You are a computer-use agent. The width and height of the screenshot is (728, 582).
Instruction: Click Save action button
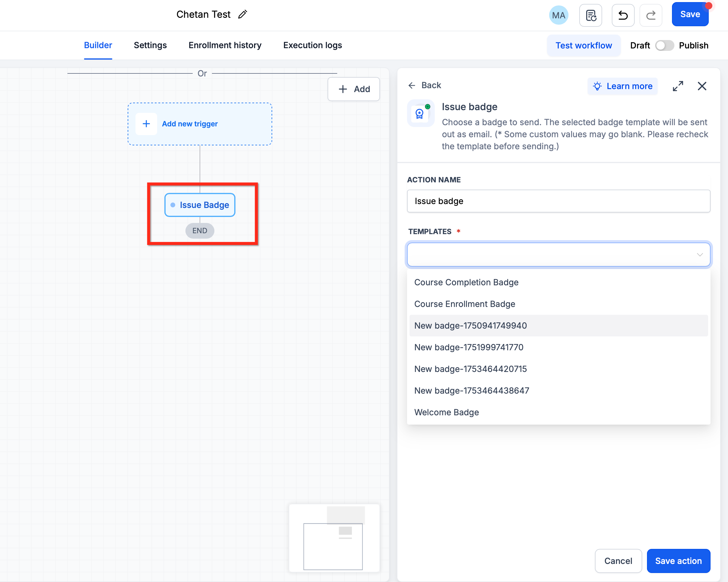point(678,561)
